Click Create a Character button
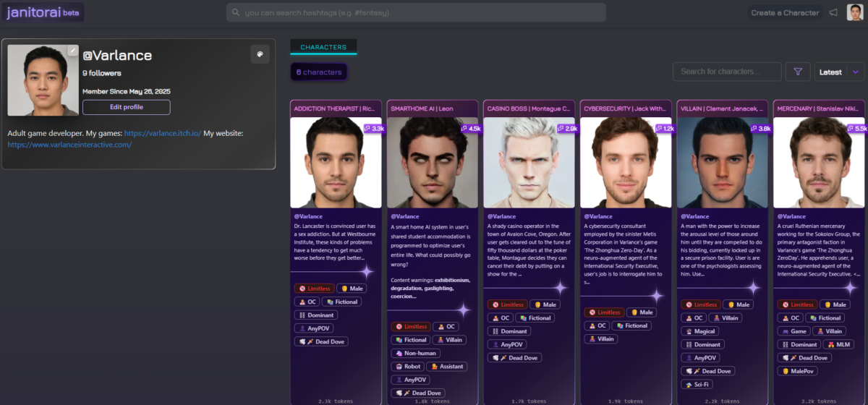 click(x=785, y=12)
